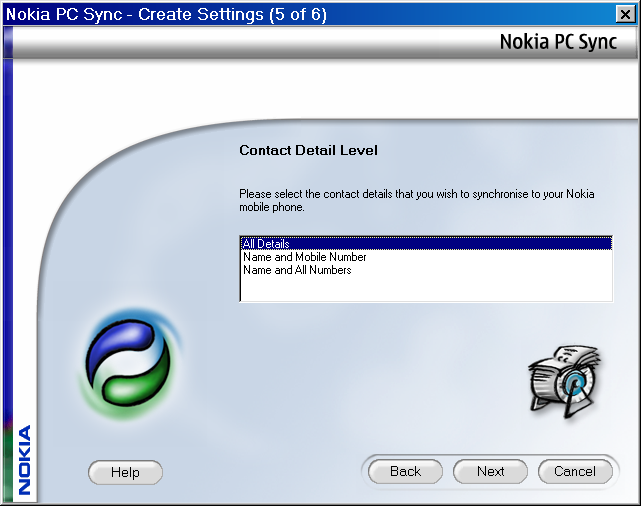This screenshot has width=641, height=506.
Task: Close the Create Settings dialog window
Action: pos(625,15)
